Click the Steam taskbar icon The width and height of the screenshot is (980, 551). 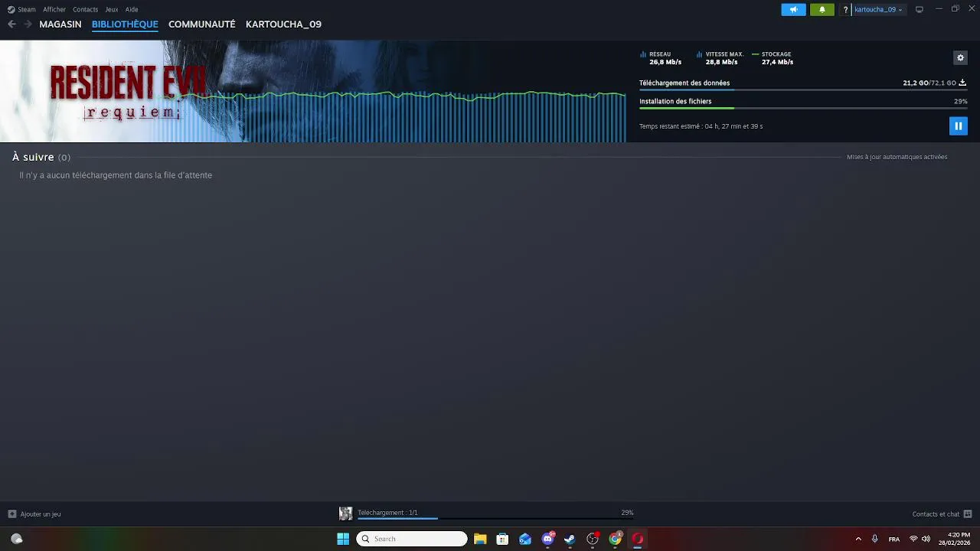click(x=570, y=539)
